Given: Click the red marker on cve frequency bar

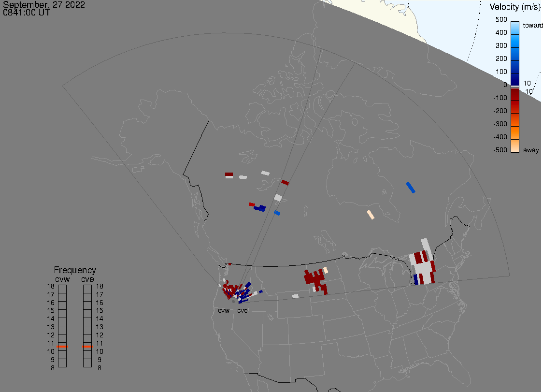Looking at the screenshot, I should click(87, 347).
